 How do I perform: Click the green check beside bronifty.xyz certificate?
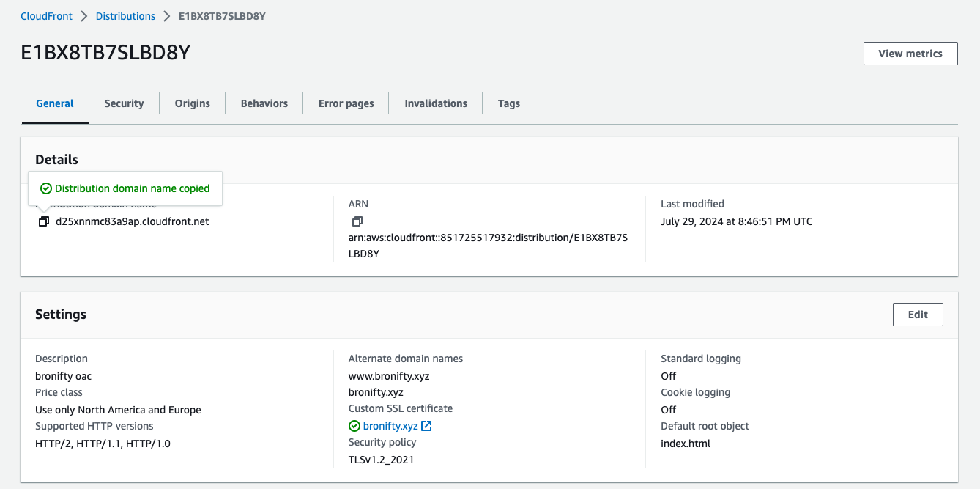(x=354, y=425)
